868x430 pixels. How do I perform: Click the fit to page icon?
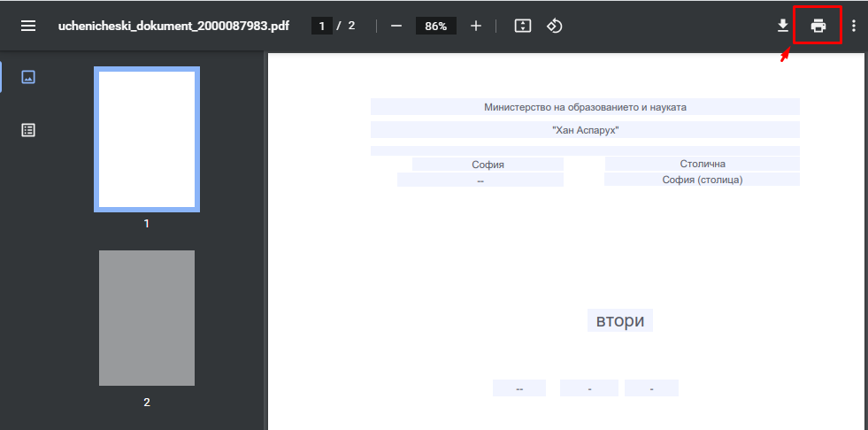(x=523, y=26)
